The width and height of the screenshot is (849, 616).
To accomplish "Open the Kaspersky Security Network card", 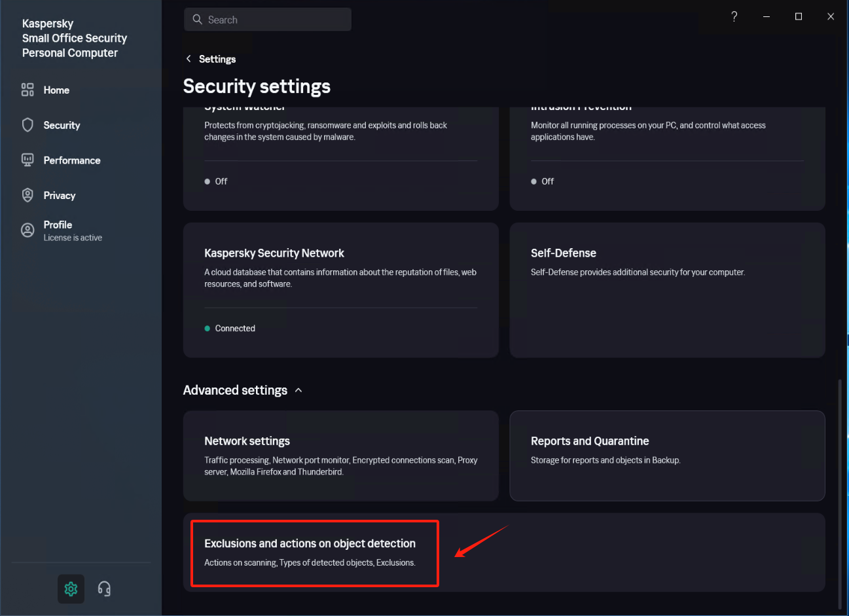I will pyautogui.click(x=340, y=289).
